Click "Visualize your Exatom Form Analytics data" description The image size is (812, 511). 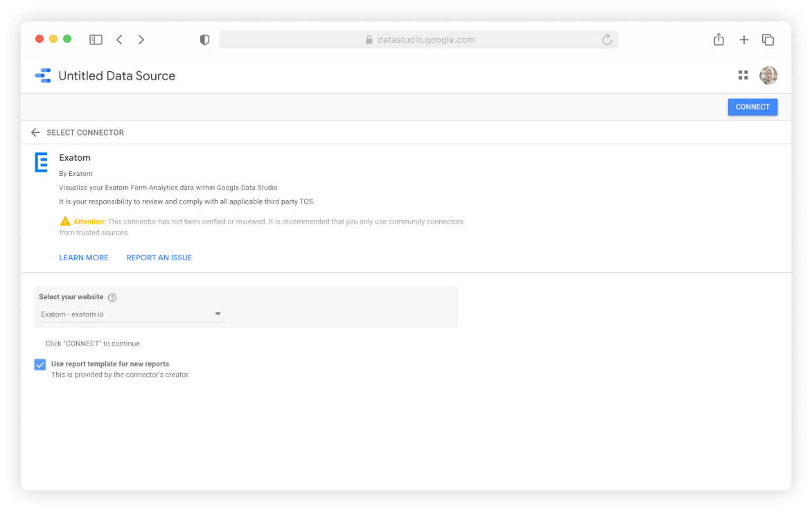pyautogui.click(x=168, y=188)
